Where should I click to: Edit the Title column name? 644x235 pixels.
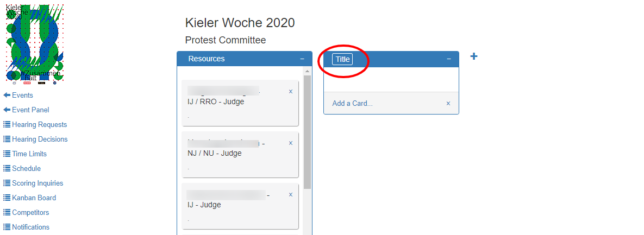tap(342, 59)
